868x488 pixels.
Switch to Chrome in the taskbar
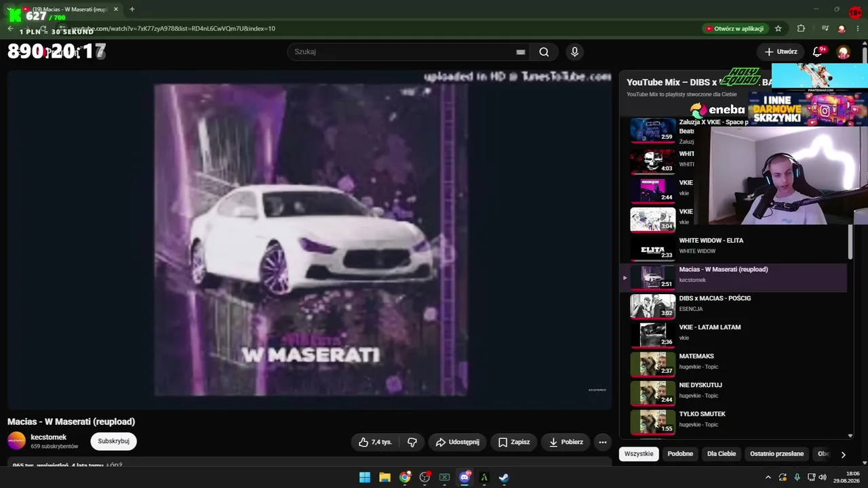pos(405,477)
